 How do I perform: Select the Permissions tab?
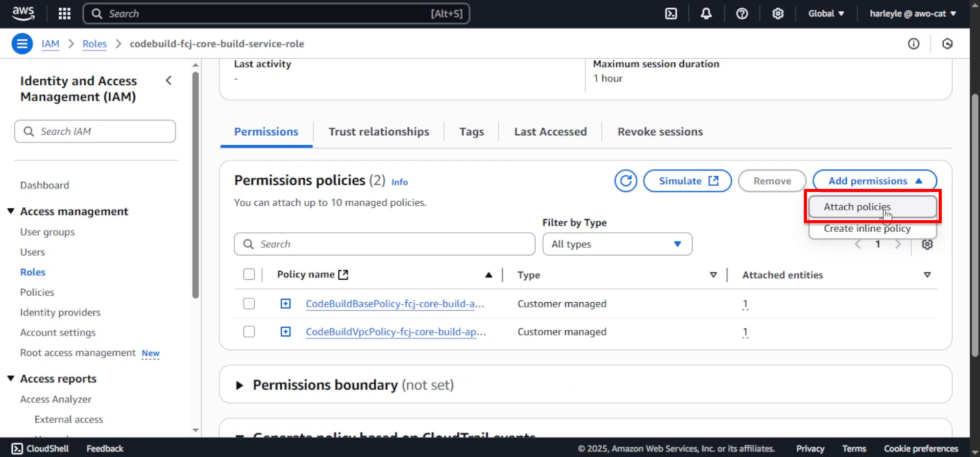pyautogui.click(x=266, y=132)
